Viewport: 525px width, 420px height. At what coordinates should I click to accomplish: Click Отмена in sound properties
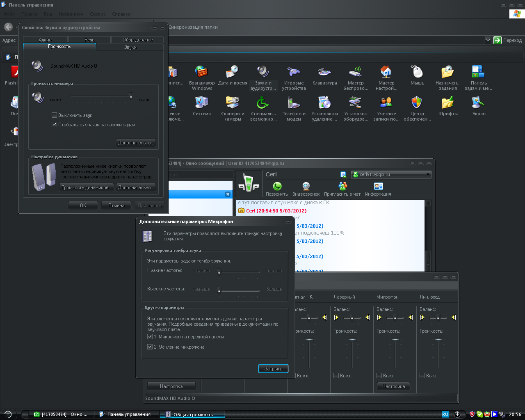(x=116, y=205)
